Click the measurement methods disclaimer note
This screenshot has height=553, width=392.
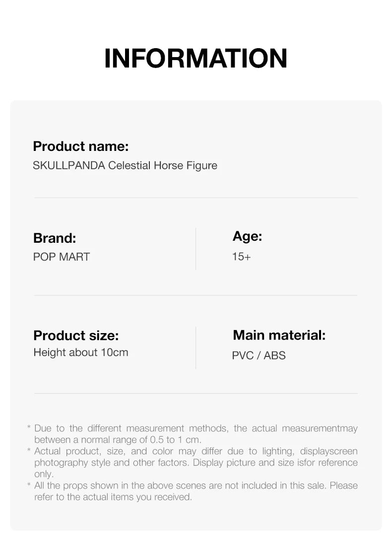(x=196, y=428)
